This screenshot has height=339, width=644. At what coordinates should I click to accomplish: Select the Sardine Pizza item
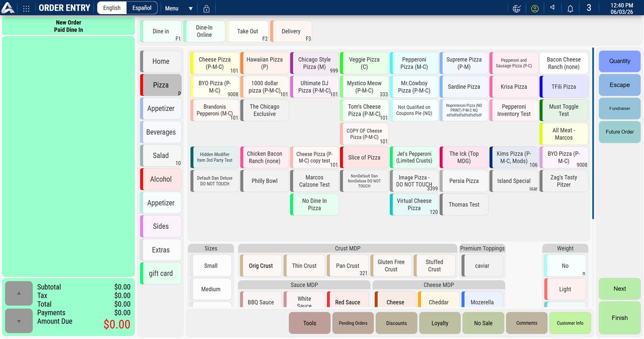464,87
